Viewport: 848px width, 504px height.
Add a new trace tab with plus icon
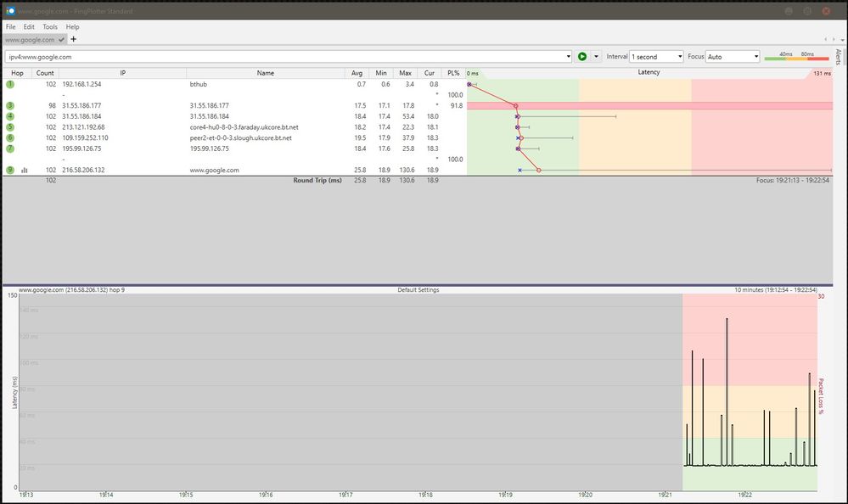[x=74, y=39]
